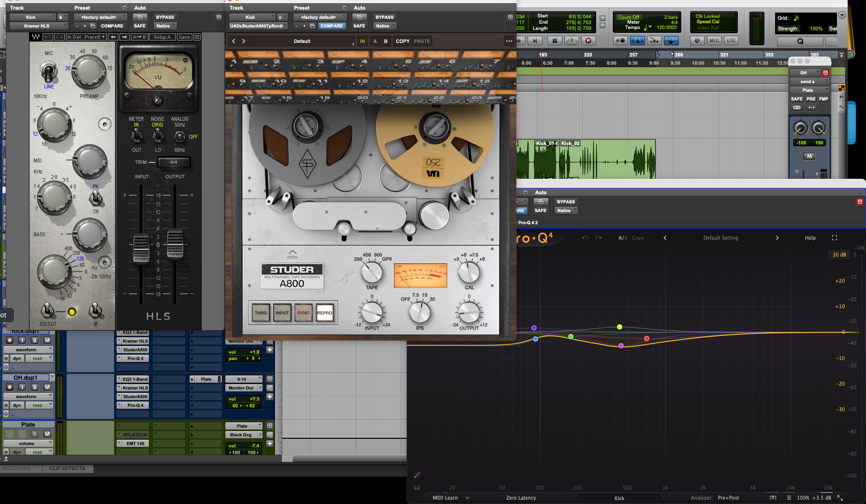Select the THRU mode button on Studer A800
This screenshot has height=504, width=866.
click(261, 313)
